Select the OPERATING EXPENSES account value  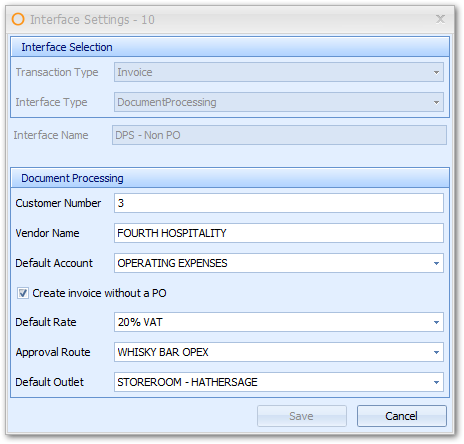172,263
